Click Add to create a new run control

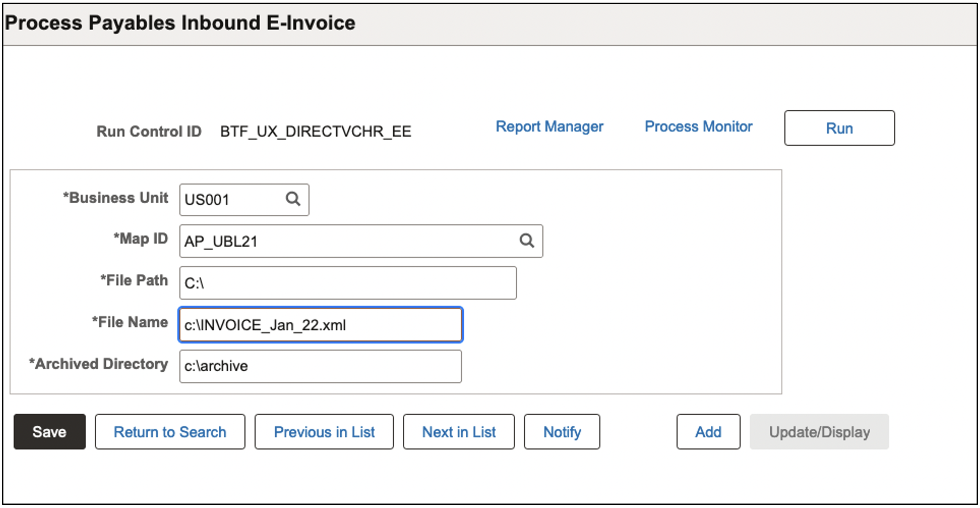click(707, 431)
